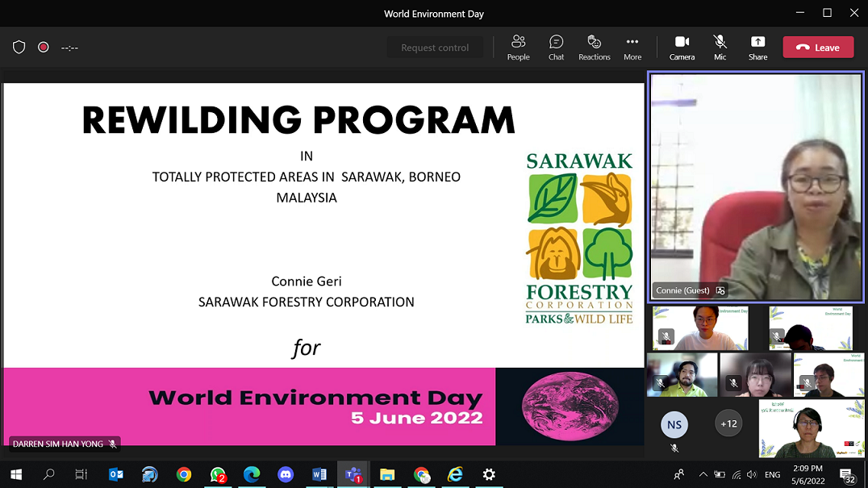Toggle the Camera on or off

(682, 48)
